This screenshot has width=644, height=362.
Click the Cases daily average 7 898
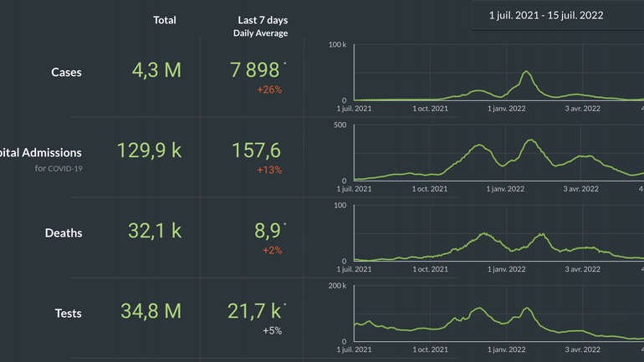pyautogui.click(x=254, y=70)
